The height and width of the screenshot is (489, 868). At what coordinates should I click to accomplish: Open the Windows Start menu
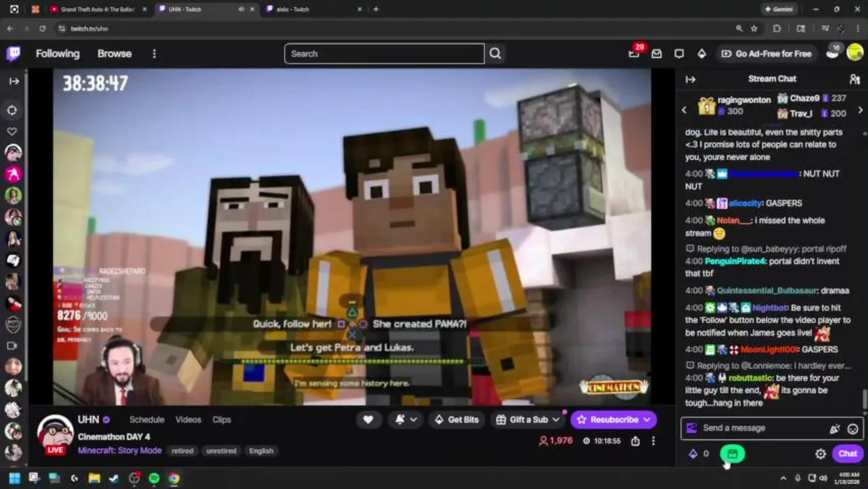pyautogui.click(x=14, y=478)
